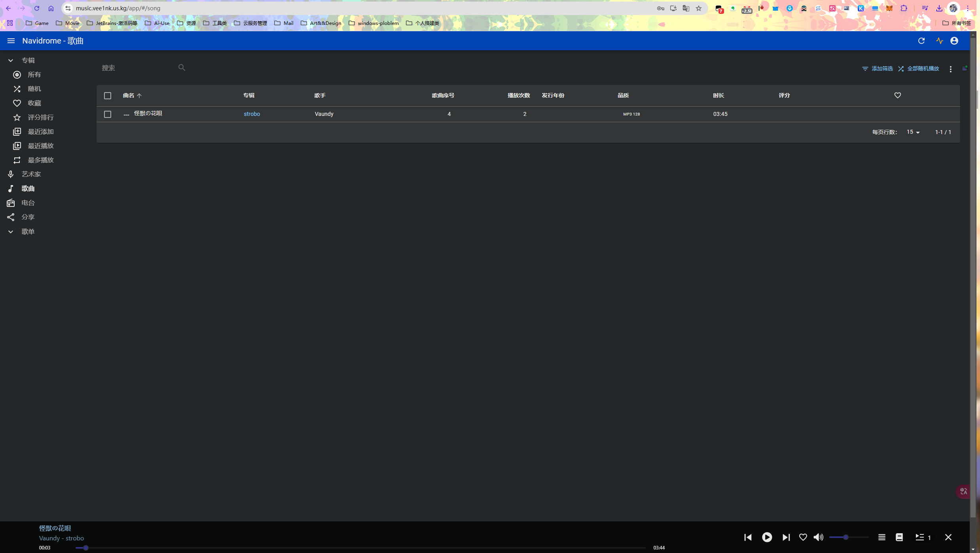Open the strobo album link
This screenshot has height=553, width=980.
[x=252, y=114]
